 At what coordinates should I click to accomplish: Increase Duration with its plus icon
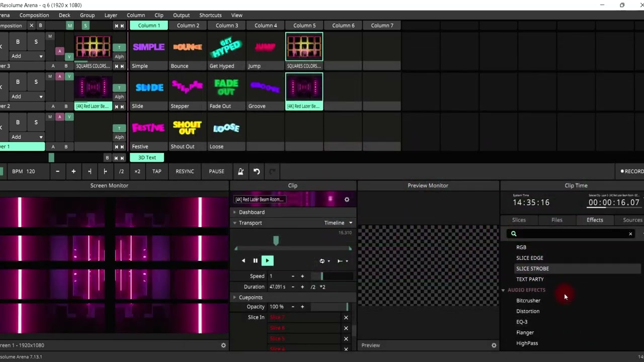302,287
